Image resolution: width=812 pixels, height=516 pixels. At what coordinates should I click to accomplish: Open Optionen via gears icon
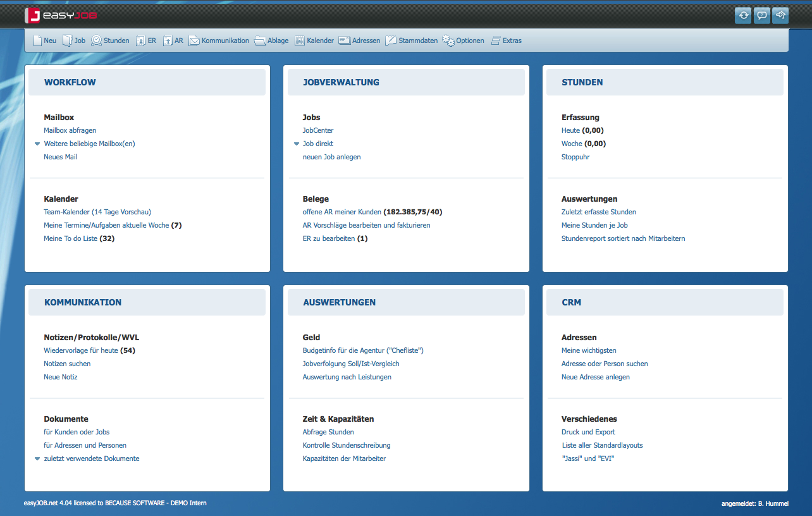448,40
